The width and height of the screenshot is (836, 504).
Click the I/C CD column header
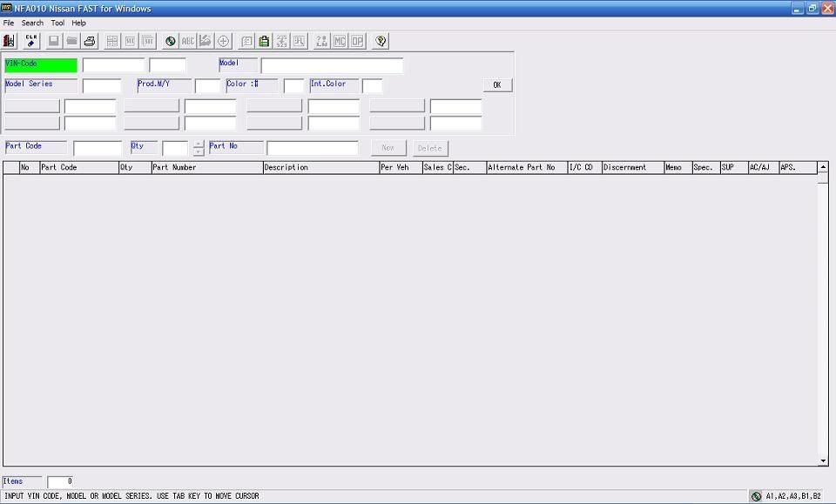tap(585, 167)
